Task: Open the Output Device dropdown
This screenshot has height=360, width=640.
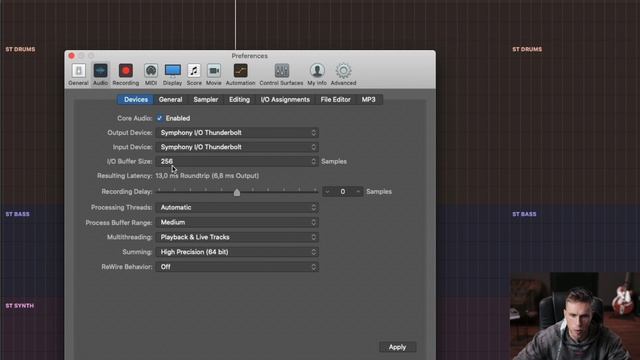Action: click(x=237, y=133)
